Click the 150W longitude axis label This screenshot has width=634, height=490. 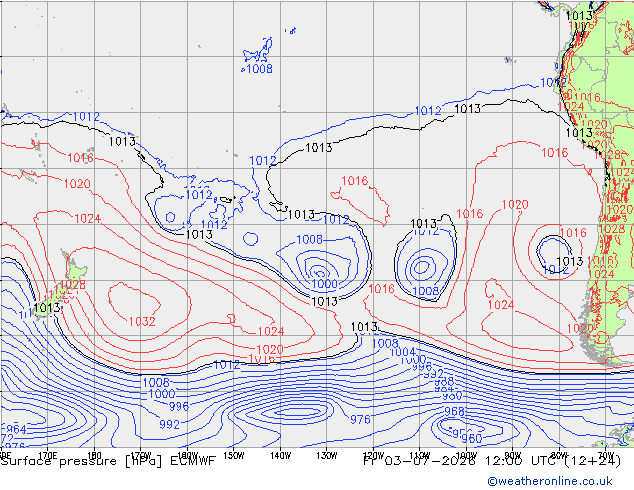click(x=234, y=456)
